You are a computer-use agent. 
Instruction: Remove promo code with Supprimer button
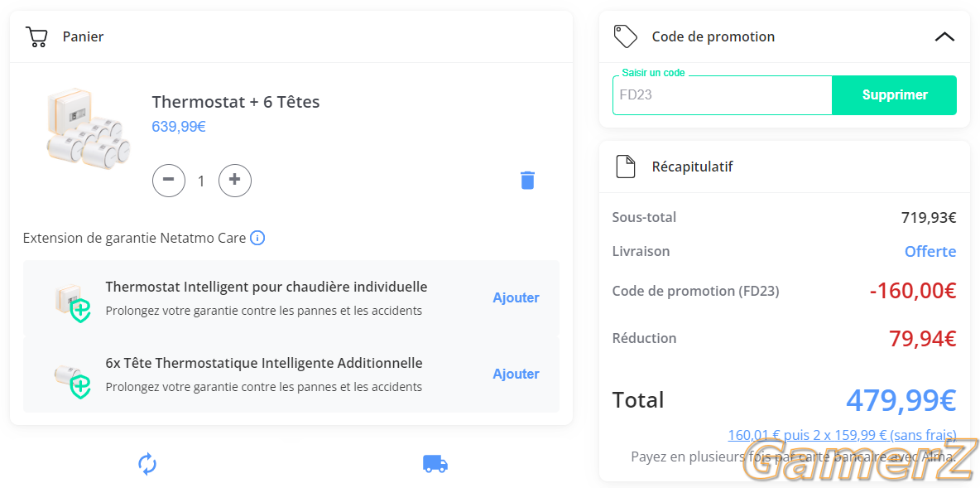point(895,95)
